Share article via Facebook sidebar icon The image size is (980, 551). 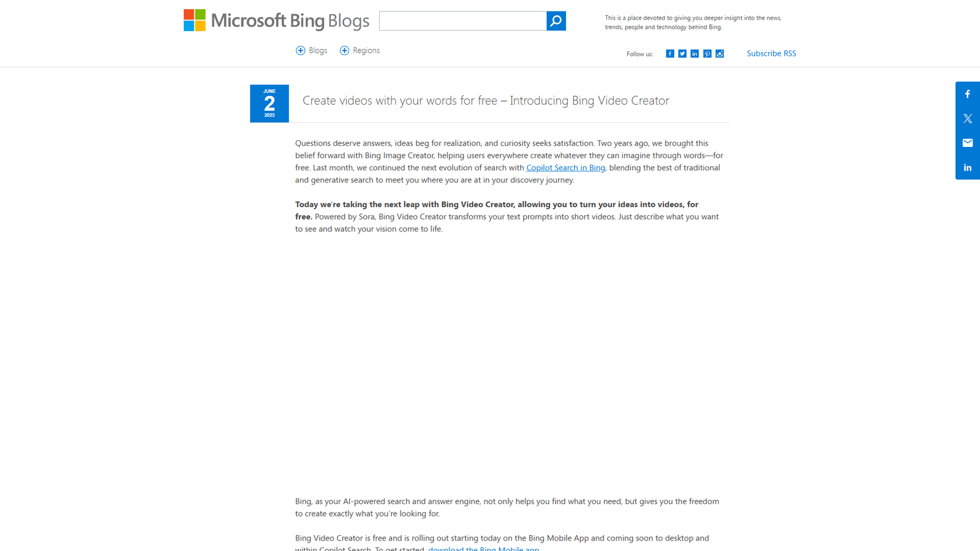pyautogui.click(x=967, y=93)
